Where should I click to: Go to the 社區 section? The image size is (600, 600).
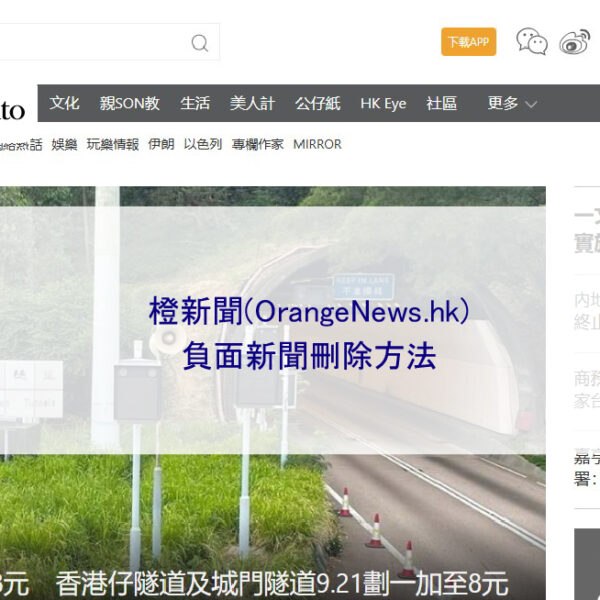tap(441, 103)
